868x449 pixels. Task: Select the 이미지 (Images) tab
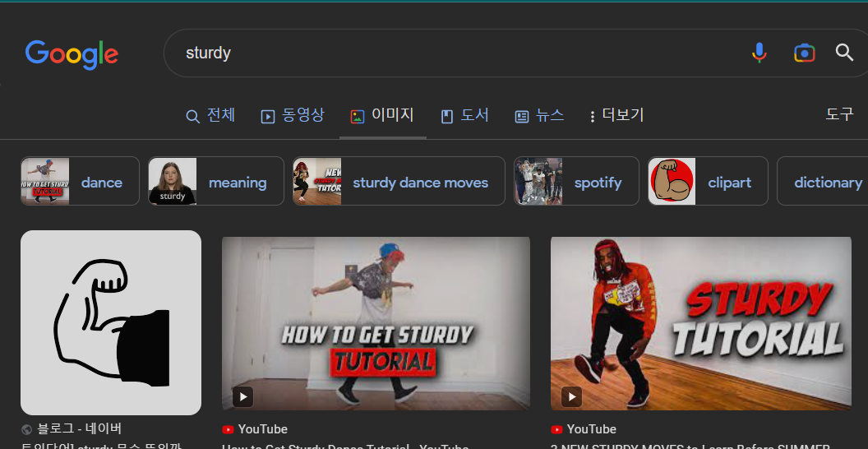(382, 116)
